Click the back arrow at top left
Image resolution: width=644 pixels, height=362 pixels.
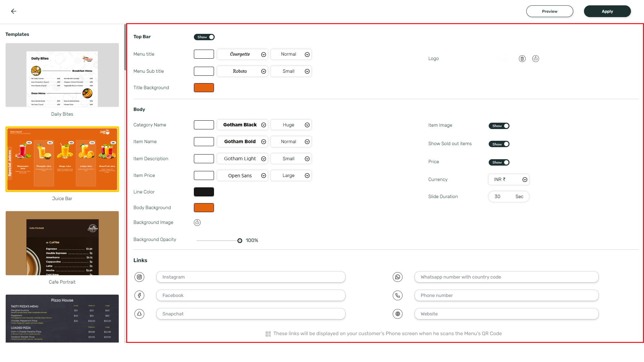point(14,11)
